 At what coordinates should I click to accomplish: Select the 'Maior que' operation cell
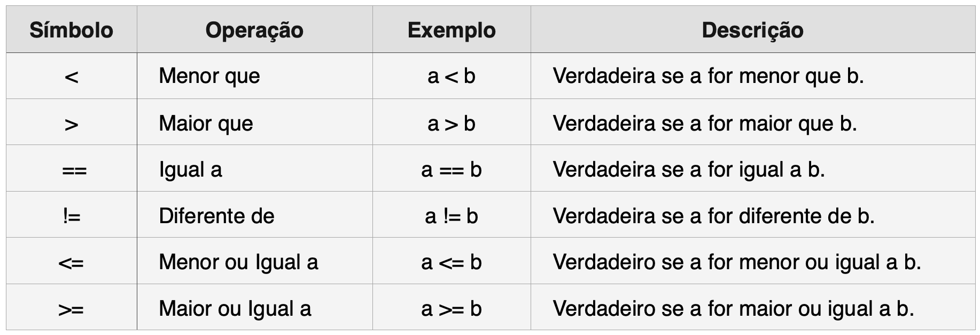255,123
